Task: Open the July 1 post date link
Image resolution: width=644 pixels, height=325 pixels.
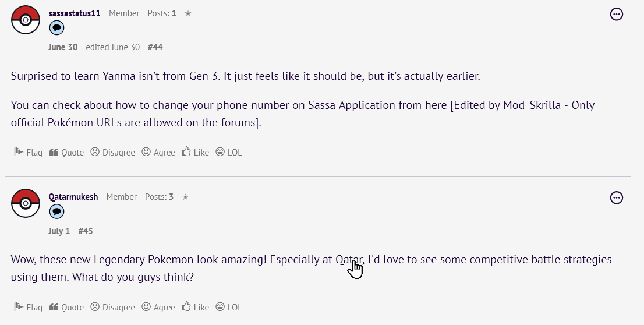Action: click(x=59, y=231)
